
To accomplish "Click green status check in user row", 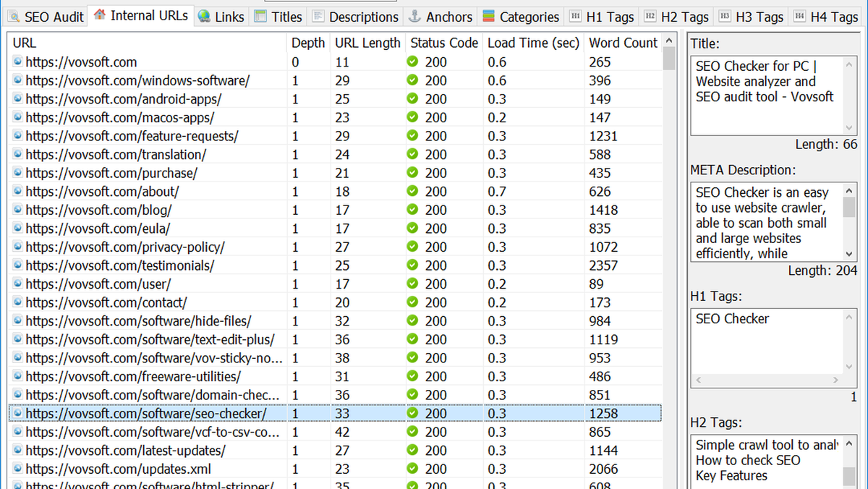I will [x=413, y=284].
